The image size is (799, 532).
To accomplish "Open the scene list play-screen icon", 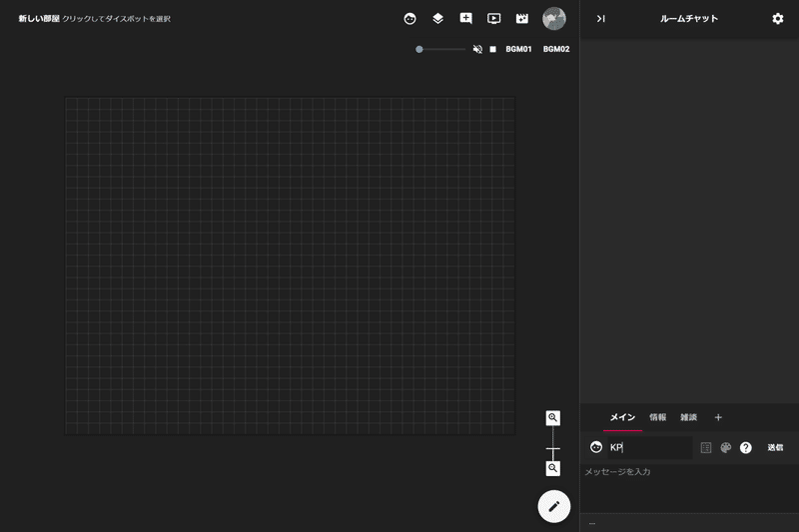I will point(493,19).
